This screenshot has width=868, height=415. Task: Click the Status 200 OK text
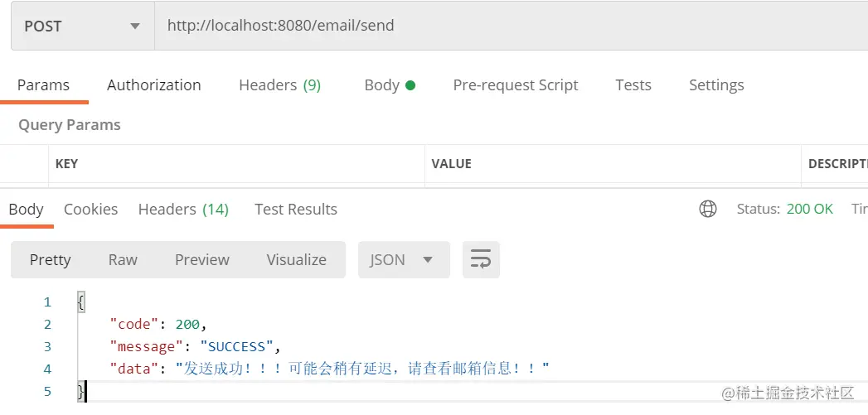point(784,210)
